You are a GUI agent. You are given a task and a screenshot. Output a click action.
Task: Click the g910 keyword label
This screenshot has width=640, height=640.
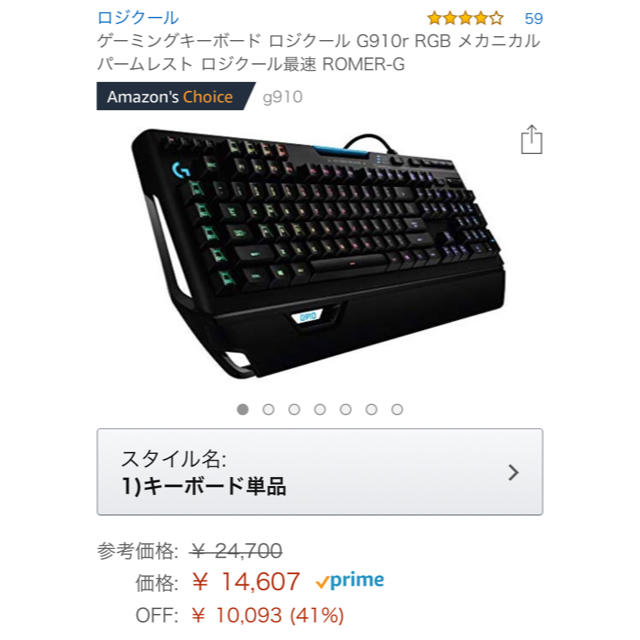click(282, 97)
